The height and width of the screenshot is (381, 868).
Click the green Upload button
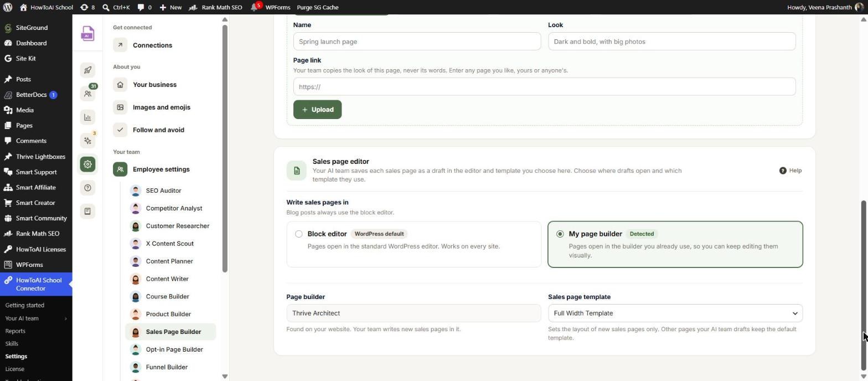pos(317,110)
